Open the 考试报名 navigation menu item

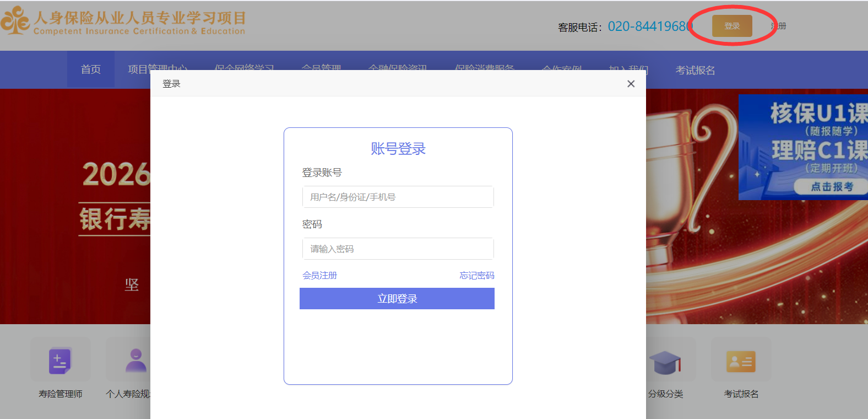pyautogui.click(x=695, y=70)
